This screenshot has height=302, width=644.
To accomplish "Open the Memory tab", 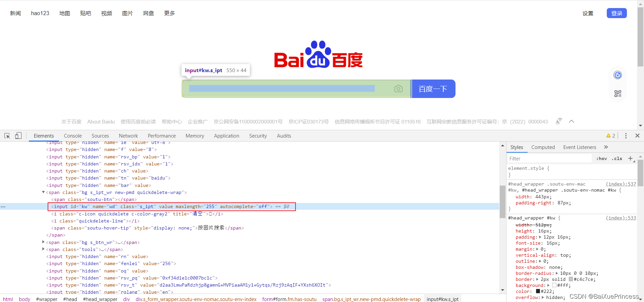I will point(195,136).
